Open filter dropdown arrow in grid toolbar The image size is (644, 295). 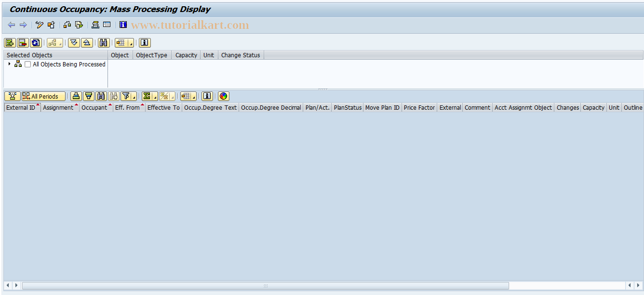tap(134, 97)
